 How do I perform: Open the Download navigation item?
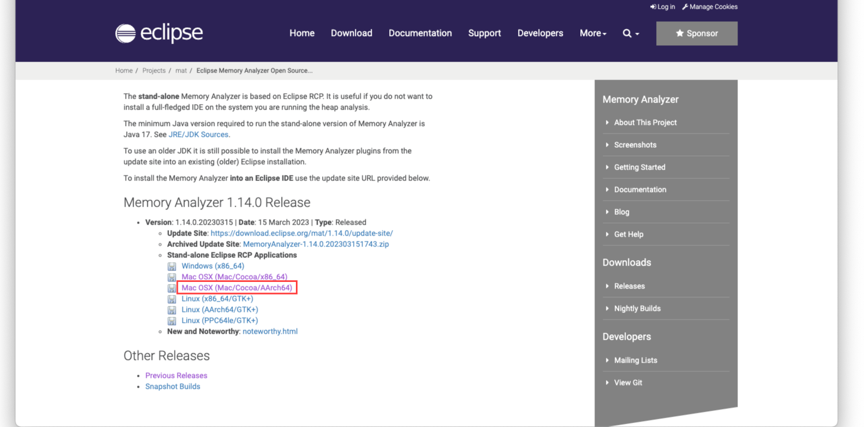coord(352,33)
